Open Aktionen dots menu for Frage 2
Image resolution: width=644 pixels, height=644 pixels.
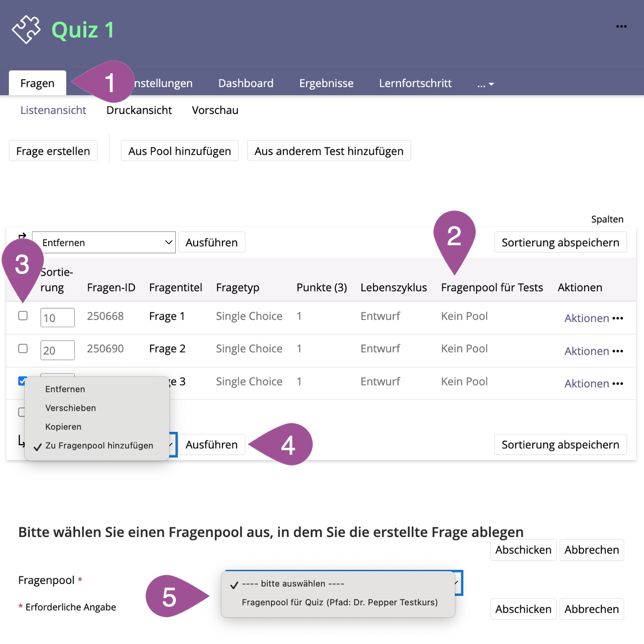click(x=617, y=351)
